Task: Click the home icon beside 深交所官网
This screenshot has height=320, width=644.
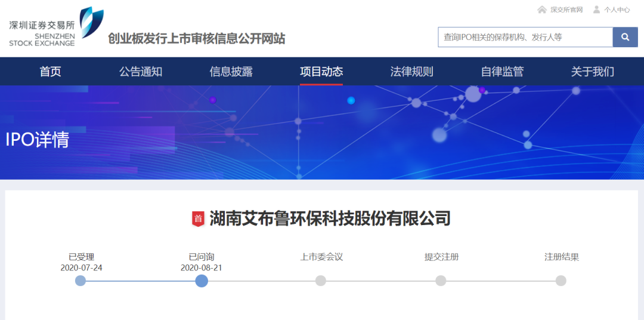Action: (542, 10)
